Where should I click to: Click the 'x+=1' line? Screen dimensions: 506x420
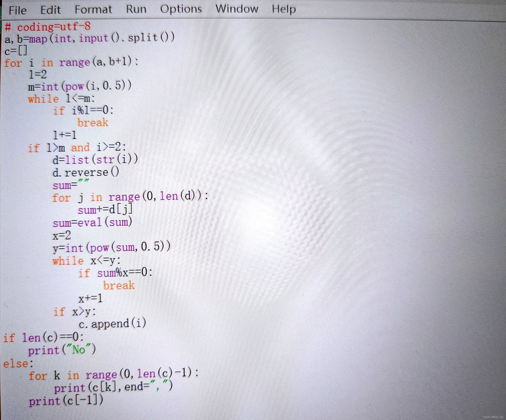[x=91, y=298]
